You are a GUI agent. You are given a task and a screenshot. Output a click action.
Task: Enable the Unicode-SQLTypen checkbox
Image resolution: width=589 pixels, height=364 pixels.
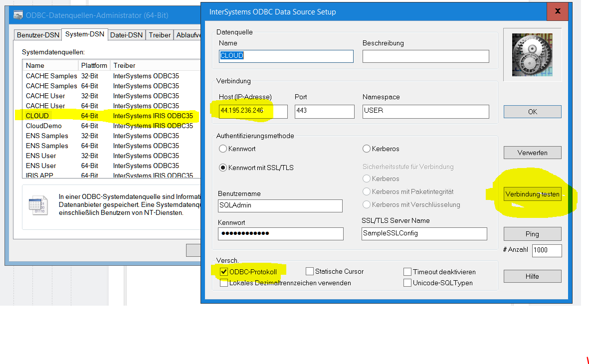click(407, 283)
